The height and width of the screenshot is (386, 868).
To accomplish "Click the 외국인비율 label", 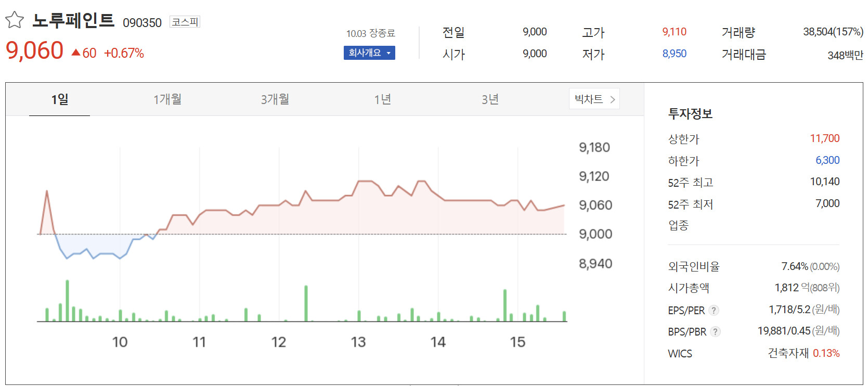I will click(694, 267).
